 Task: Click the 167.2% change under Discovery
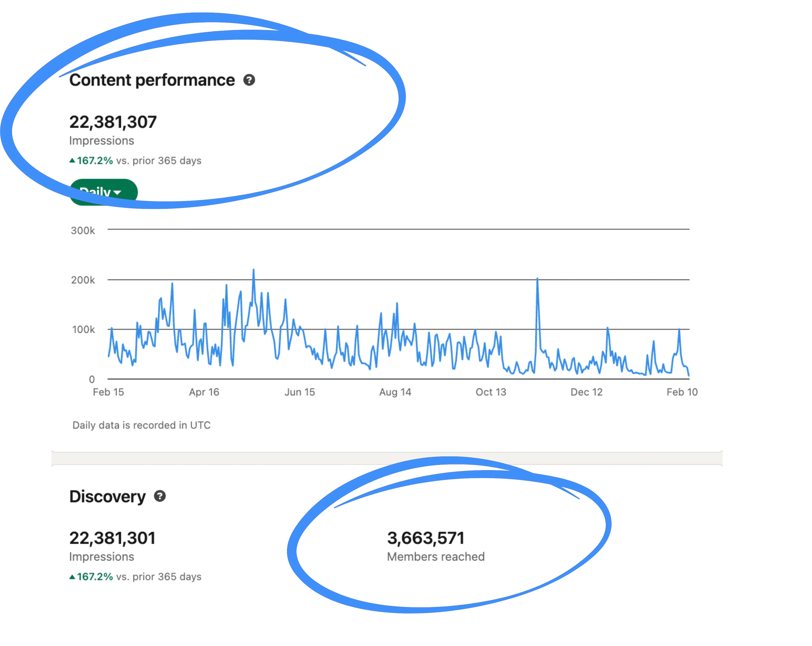pos(95,577)
